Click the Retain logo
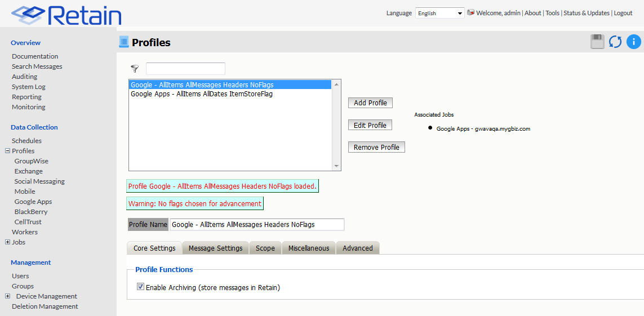 [66, 15]
